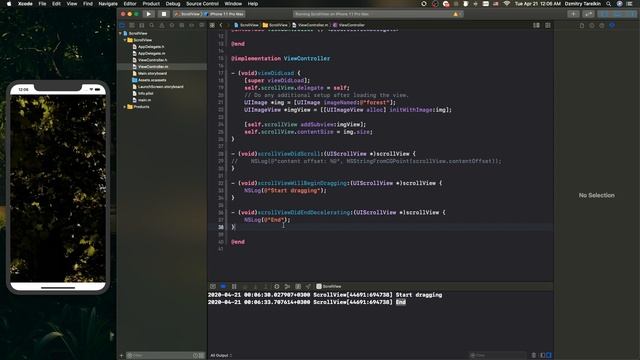Show the Project navigator
This screenshot has height=360, width=640.
tap(122, 25)
